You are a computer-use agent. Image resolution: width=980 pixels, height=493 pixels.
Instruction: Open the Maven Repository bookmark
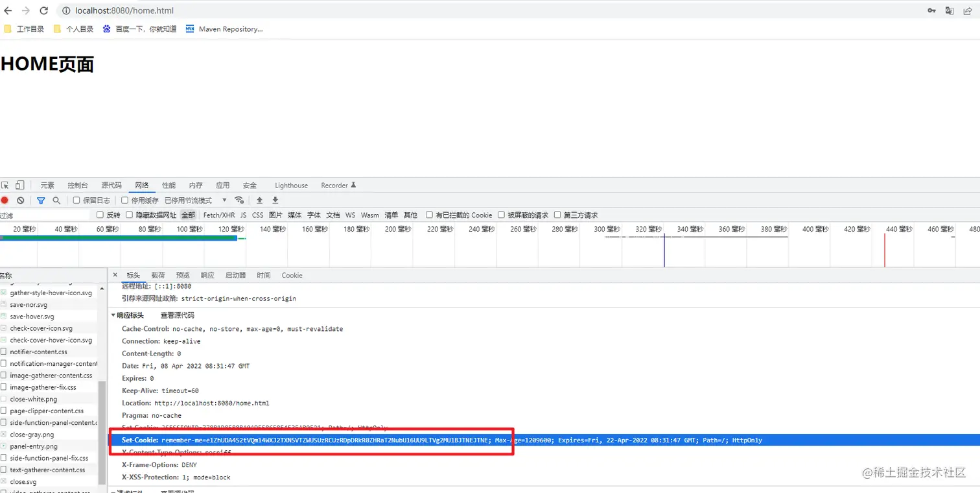coord(224,29)
